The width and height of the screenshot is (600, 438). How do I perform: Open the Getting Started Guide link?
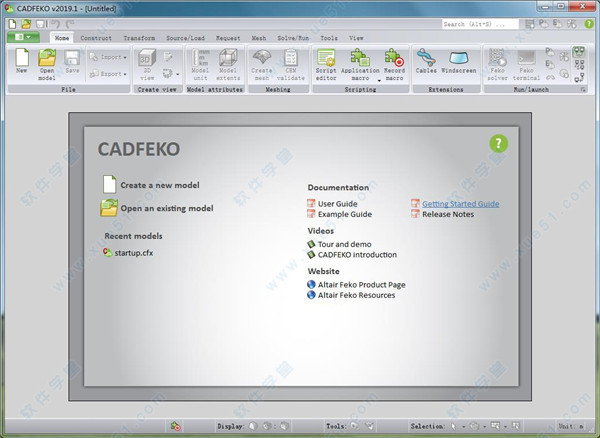tap(455, 204)
